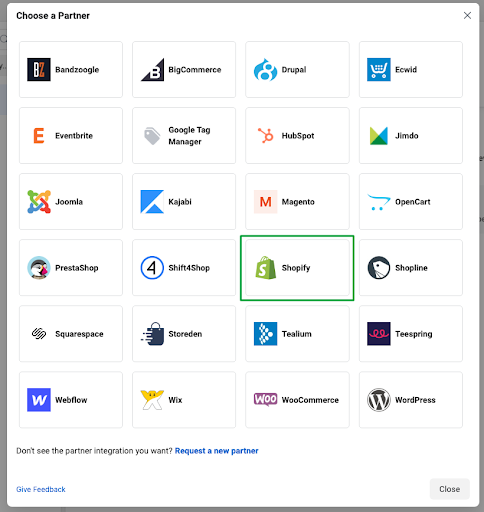Click the Joomla logo icon

tap(39, 201)
